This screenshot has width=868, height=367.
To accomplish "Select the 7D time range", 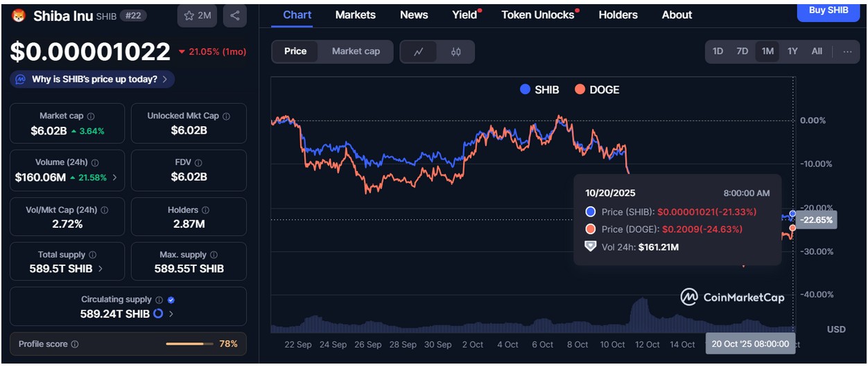I will tap(742, 51).
